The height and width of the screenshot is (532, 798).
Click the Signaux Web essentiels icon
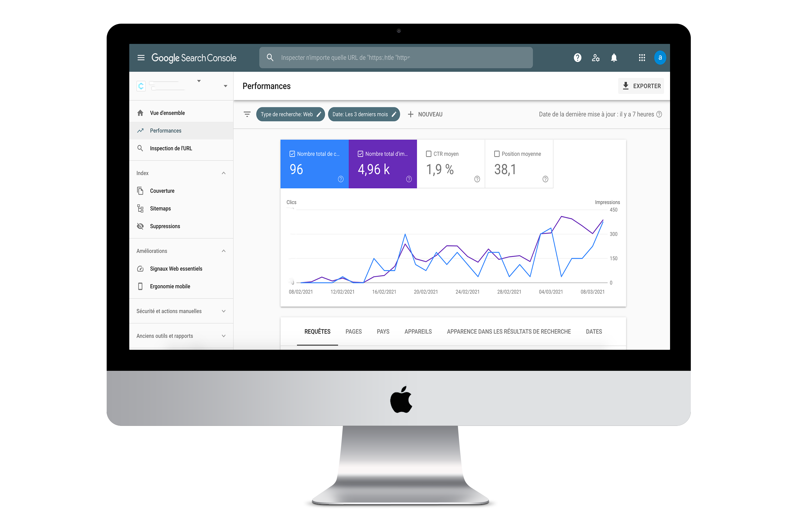coord(140,269)
